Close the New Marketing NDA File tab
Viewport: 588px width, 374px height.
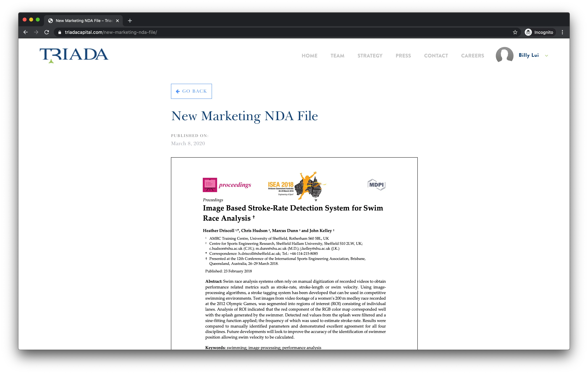pyautogui.click(x=117, y=21)
